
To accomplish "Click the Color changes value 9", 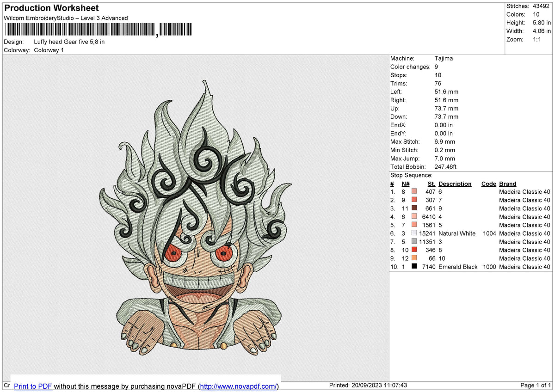I will click(436, 67).
